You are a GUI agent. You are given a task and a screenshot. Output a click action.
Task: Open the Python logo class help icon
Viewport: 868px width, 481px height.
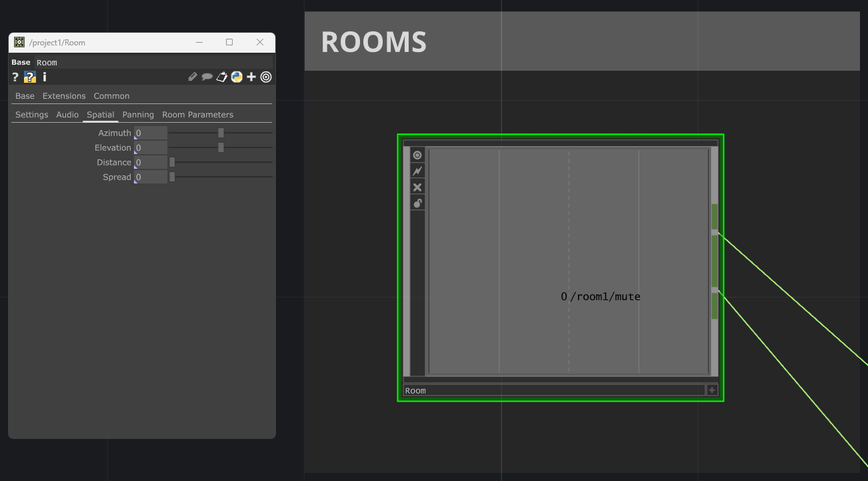coord(237,77)
